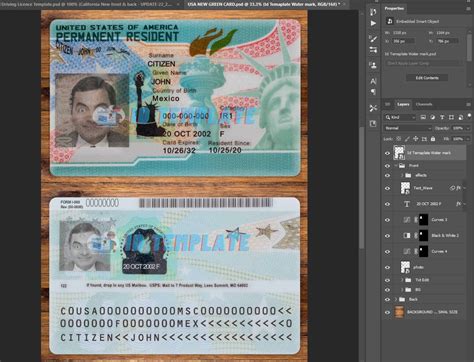
Task: Open the Brushes panel icon
Action: [373, 39]
